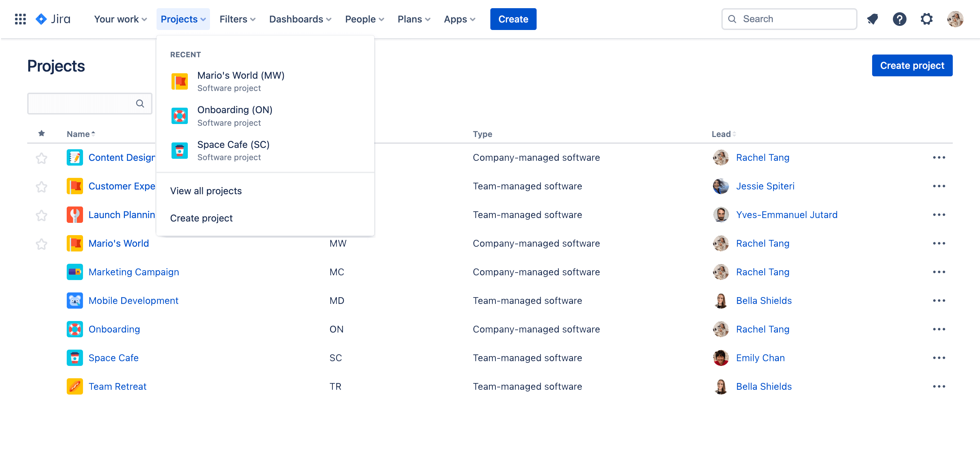Click Create project button top right
Viewport: 980px width, 460px height.
(x=912, y=64)
